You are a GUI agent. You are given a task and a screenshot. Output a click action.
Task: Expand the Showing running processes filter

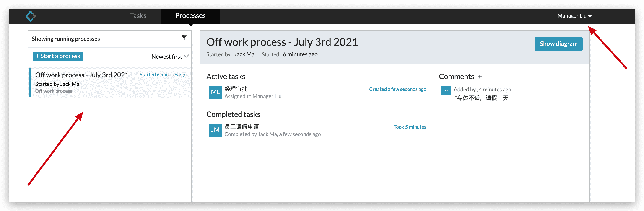coord(109,39)
